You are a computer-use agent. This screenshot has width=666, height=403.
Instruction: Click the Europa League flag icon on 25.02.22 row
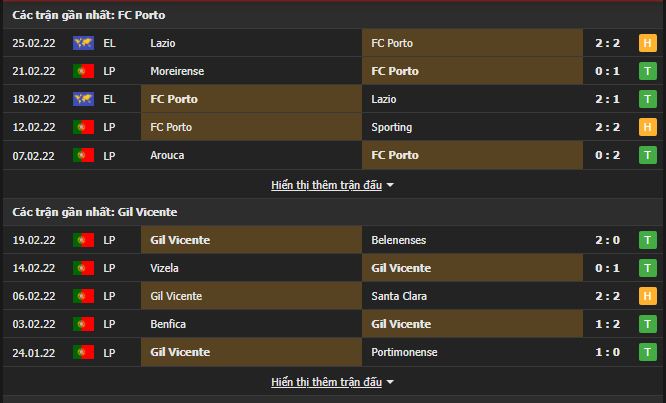click(x=83, y=43)
